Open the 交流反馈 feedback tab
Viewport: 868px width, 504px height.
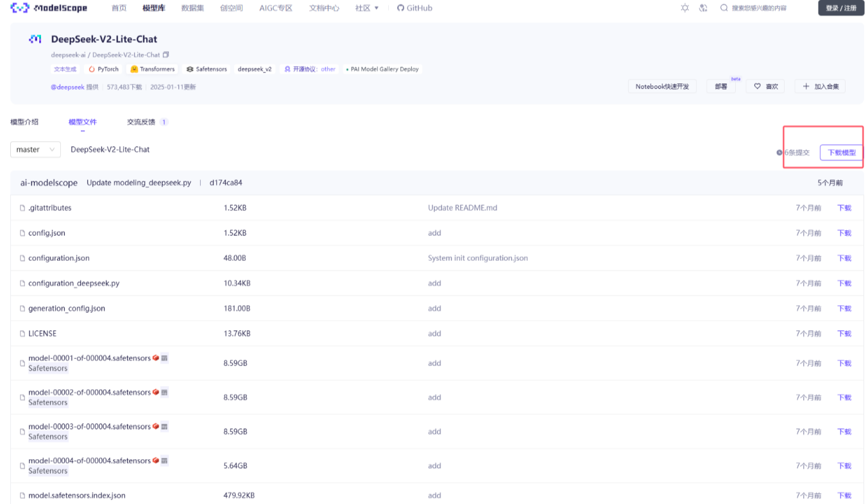pos(142,122)
